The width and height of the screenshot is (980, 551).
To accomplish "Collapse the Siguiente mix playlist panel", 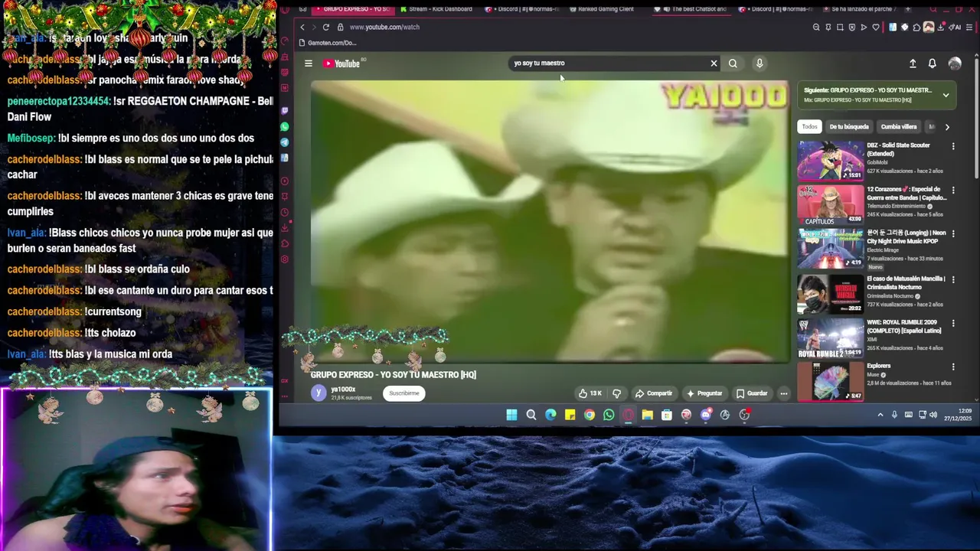I will click(946, 95).
